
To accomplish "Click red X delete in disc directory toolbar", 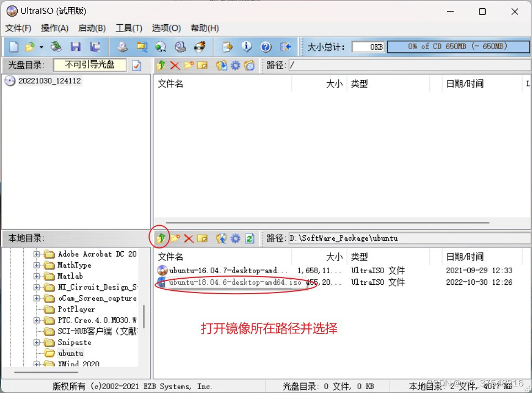I will [175, 65].
